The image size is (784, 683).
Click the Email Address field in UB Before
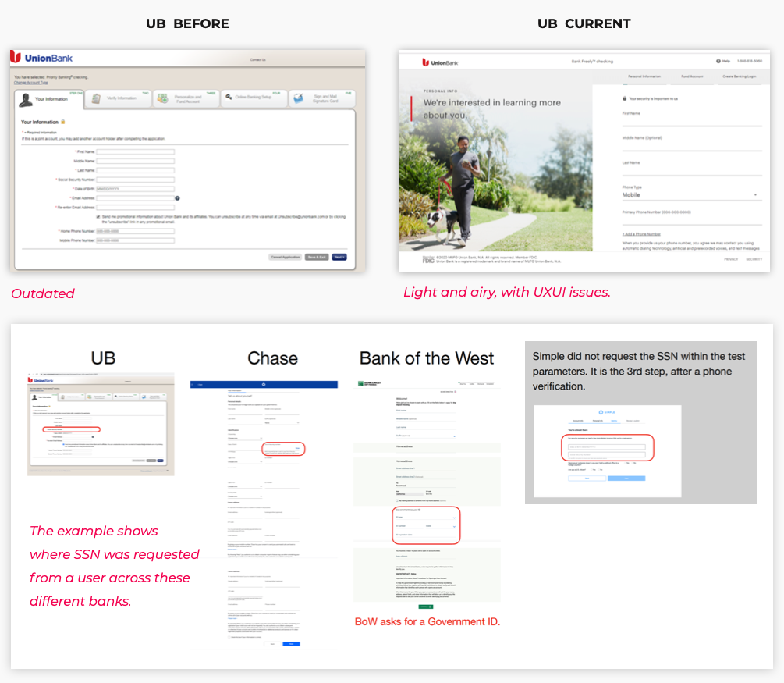(136, 198)
